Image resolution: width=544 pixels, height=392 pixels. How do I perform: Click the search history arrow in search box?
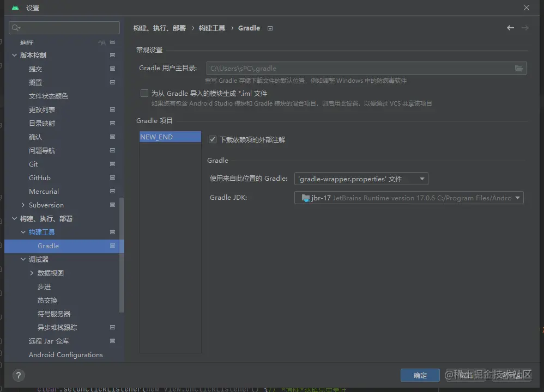(20, 28)
